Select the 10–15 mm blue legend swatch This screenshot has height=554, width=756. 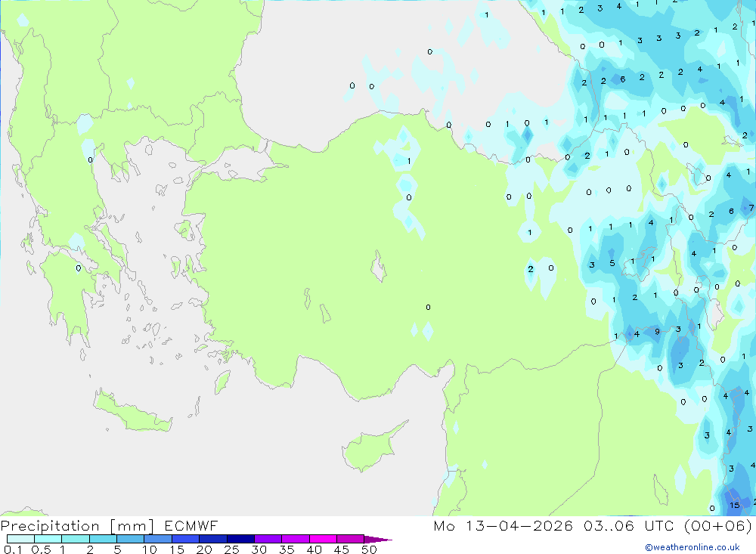[x=158, y=539]
